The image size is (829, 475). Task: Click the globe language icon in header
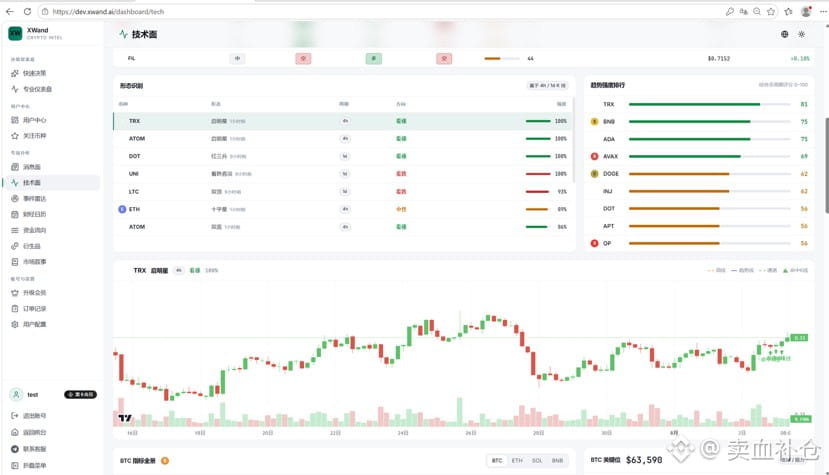point(785,34)
